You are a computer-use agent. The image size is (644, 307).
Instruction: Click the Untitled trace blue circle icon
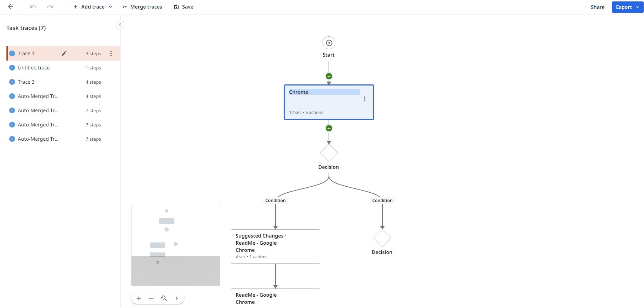(12, 68)
